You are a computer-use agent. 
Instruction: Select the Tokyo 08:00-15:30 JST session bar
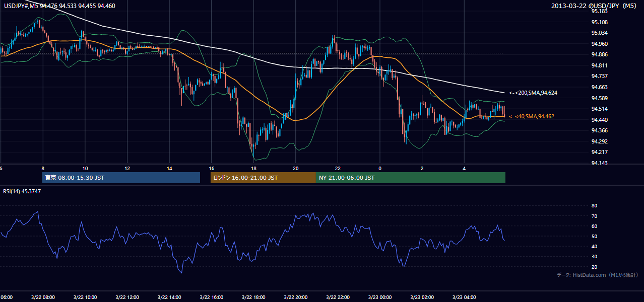point(121,178)
